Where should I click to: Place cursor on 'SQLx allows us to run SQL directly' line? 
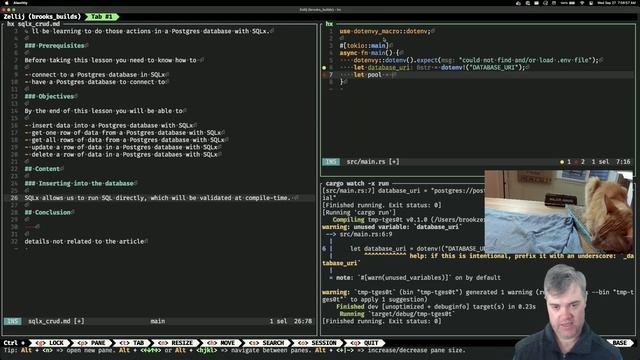(x=159, y=198)
